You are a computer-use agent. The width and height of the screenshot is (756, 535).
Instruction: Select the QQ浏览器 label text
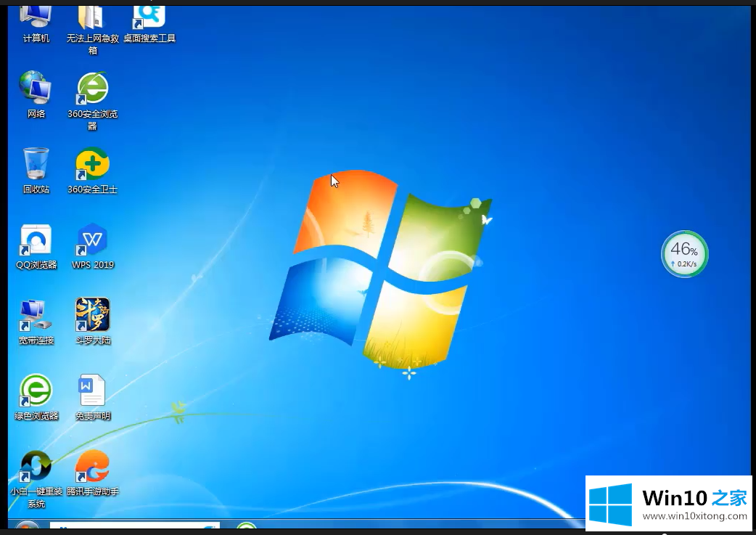(x=36, y=264)
